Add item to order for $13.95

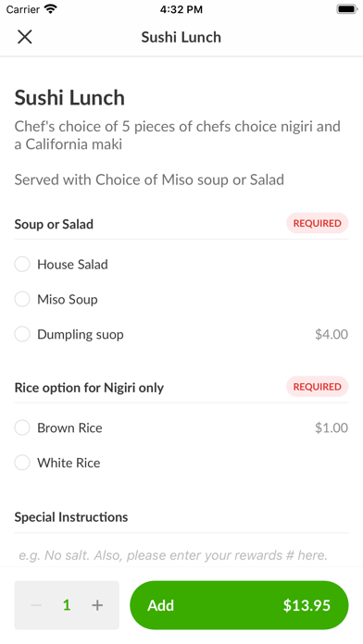239,605
